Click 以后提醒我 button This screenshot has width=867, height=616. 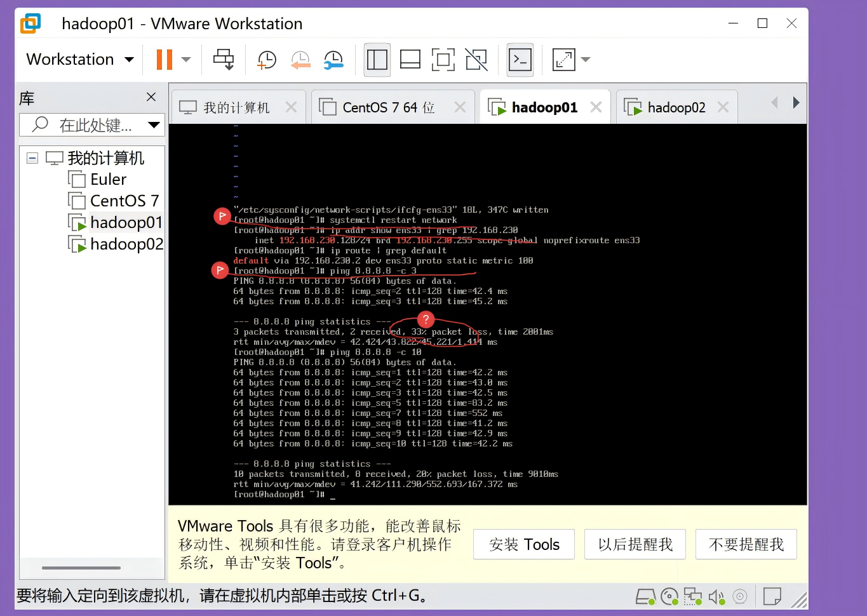tap(635, 544)
